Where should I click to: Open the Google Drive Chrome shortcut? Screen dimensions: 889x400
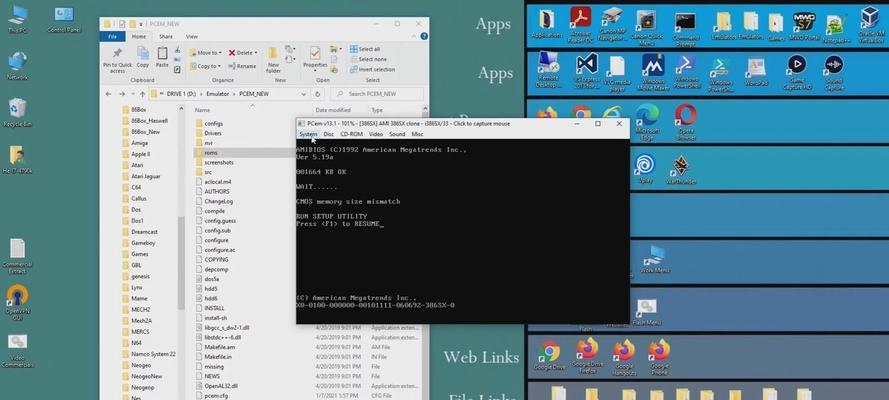pyautogui.click(x=549, y=355)
